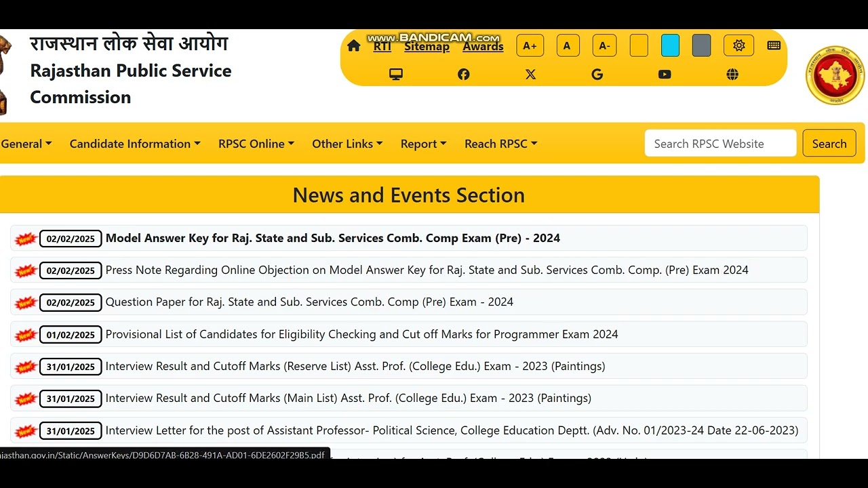
Task: Expand the Report menu
Action: click(423, 144)
